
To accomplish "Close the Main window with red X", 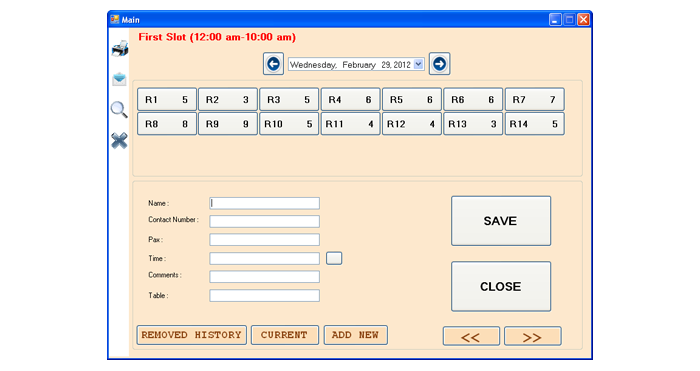I will click(x=583, y=20).
